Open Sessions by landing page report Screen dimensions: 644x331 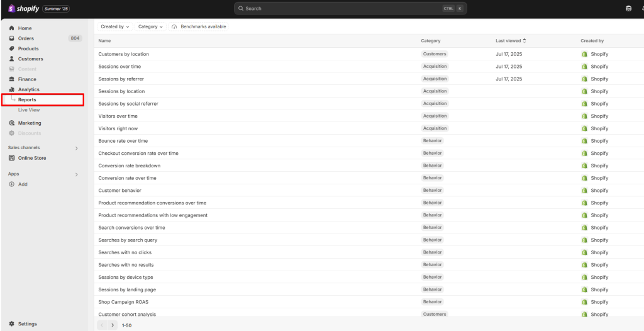tap(127, 289)
